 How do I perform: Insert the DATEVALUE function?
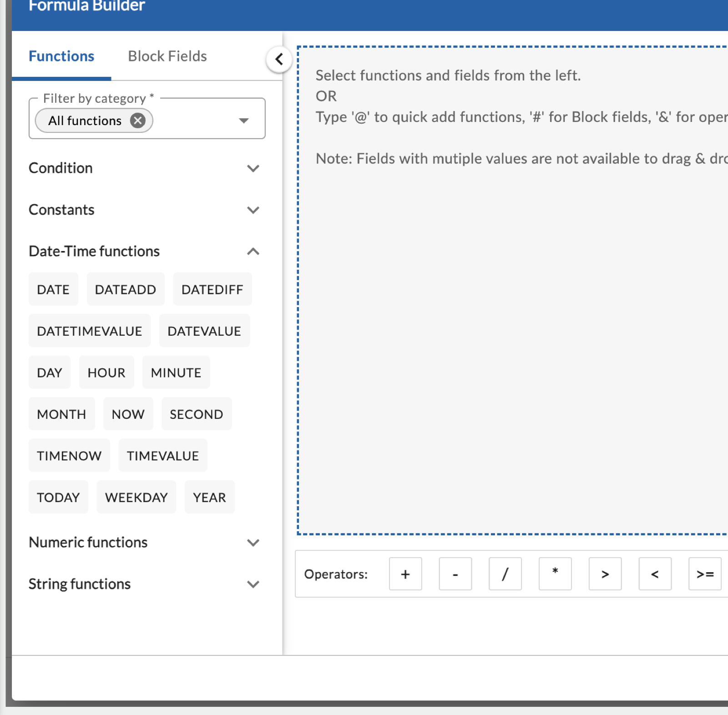pos(204,331)
